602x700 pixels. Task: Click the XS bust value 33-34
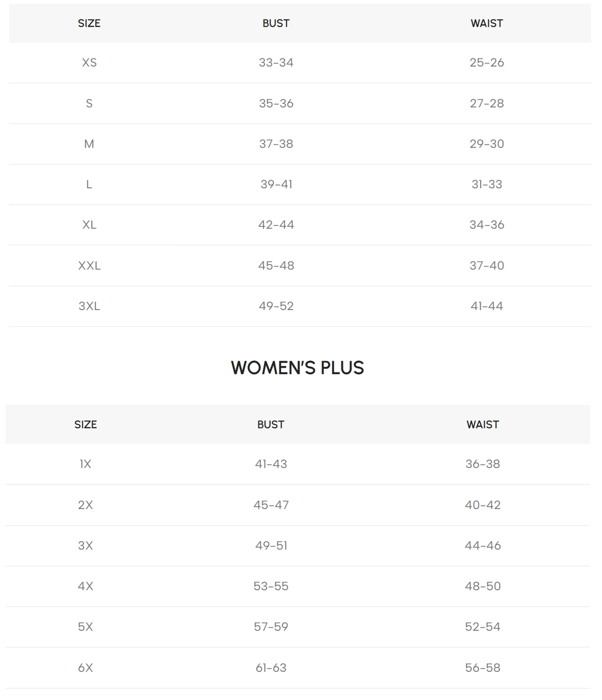[x=276, y=63]
